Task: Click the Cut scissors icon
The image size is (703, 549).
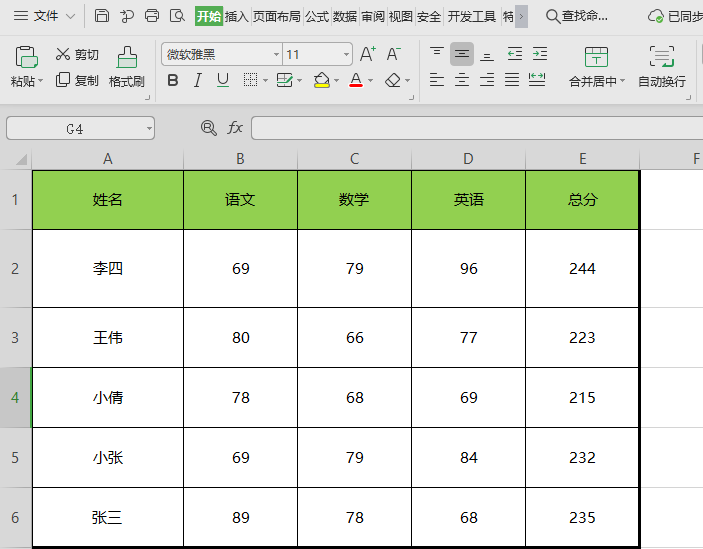Action: click(63, 54)
